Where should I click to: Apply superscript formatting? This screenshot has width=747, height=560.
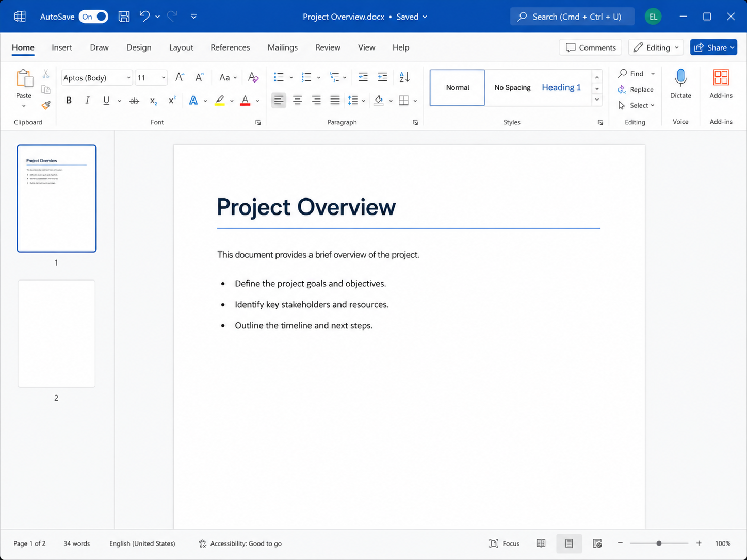172,101
